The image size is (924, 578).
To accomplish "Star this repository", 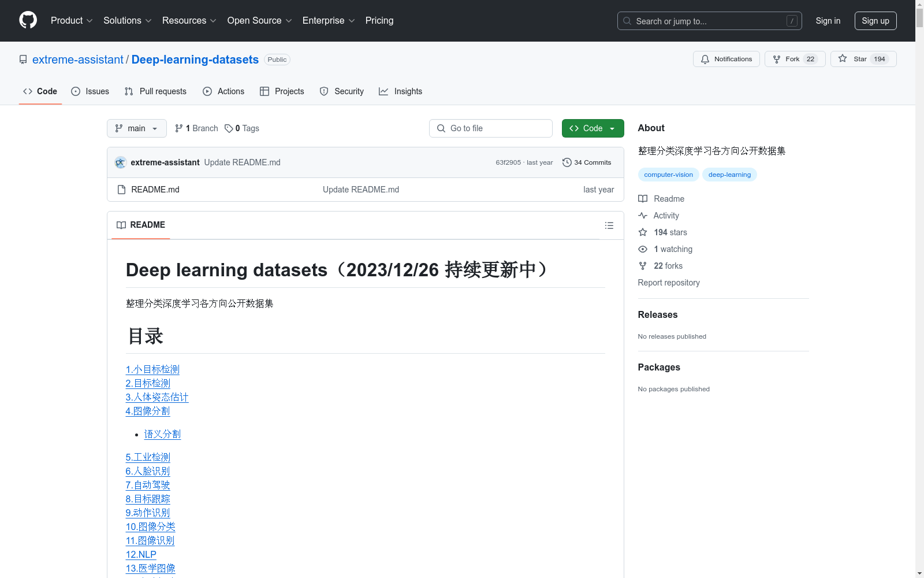I will click(x=863, y=59).
